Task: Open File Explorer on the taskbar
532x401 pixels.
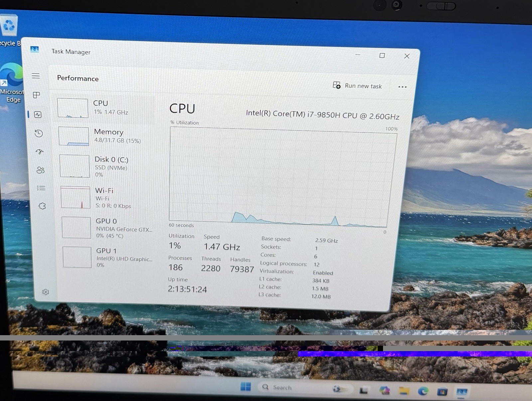Action: pyautogui.click(x=404, y=391)
